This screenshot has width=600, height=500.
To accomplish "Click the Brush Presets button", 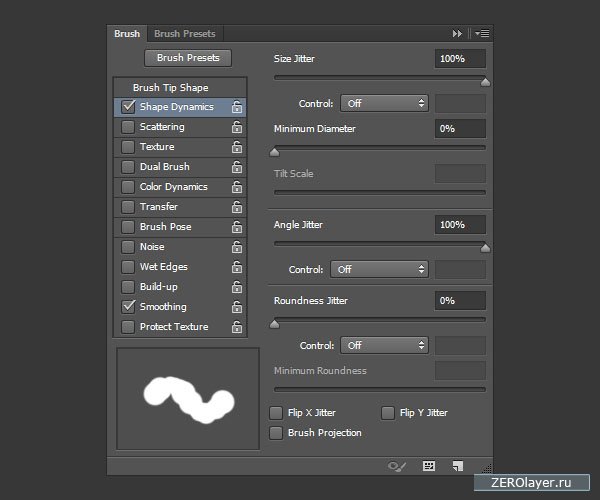I will coord(188,58).
